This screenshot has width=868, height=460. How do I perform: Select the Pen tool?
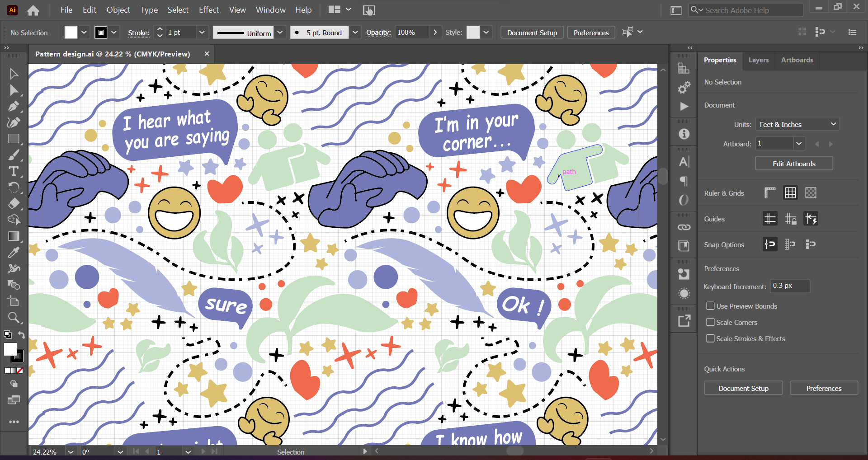point(14,106)
